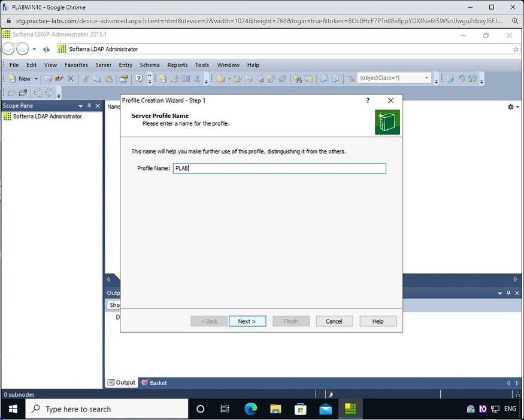This screenshot has width=524, height=420.
Task: Click the Help button in the wizard
Action: point(378,321)
